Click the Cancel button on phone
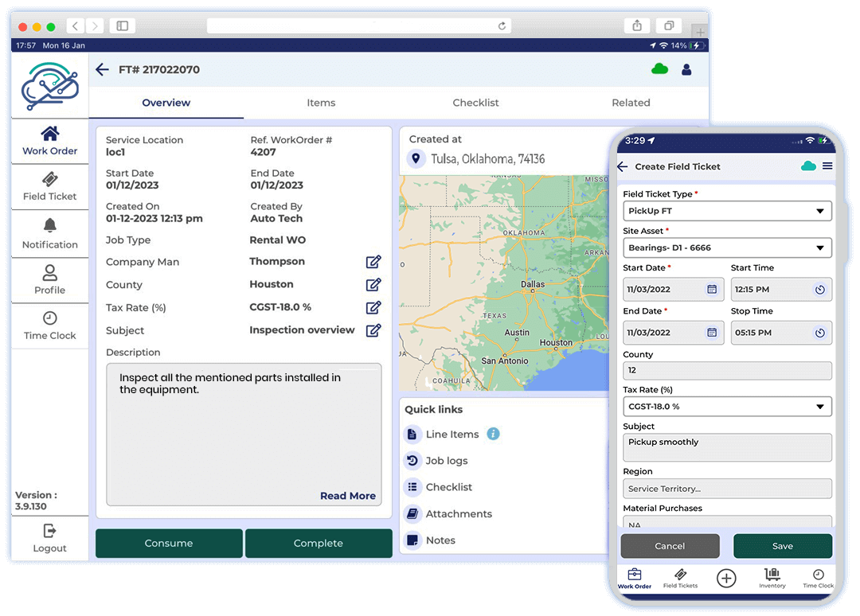 (x=670, y=546)
